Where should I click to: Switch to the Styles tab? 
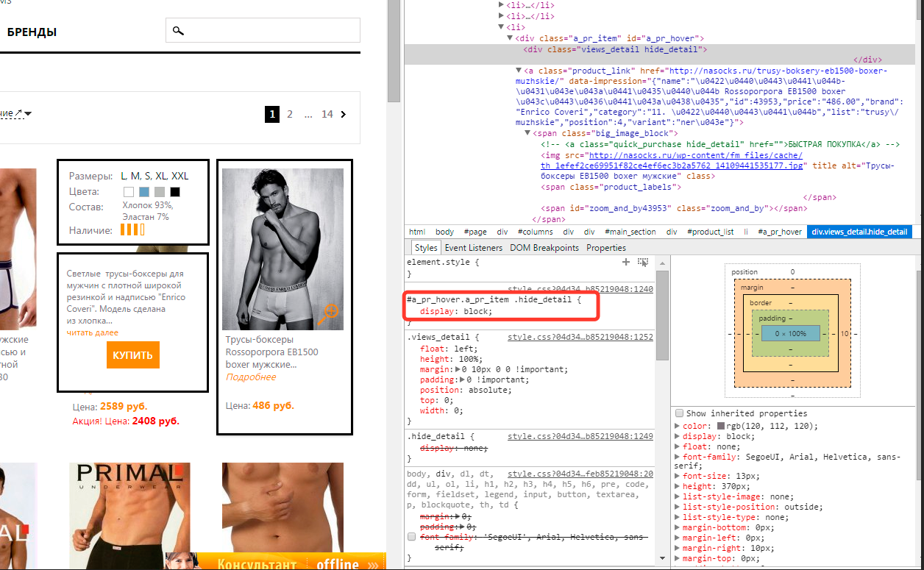[x=425, y=248]
